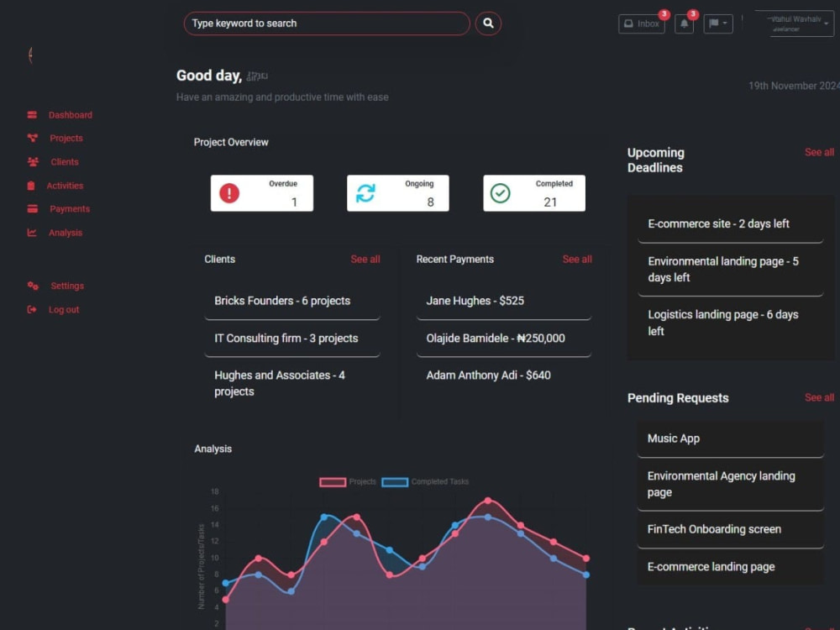
Task: Open Projects from the sidebar
Action: [x=66, y=139]
